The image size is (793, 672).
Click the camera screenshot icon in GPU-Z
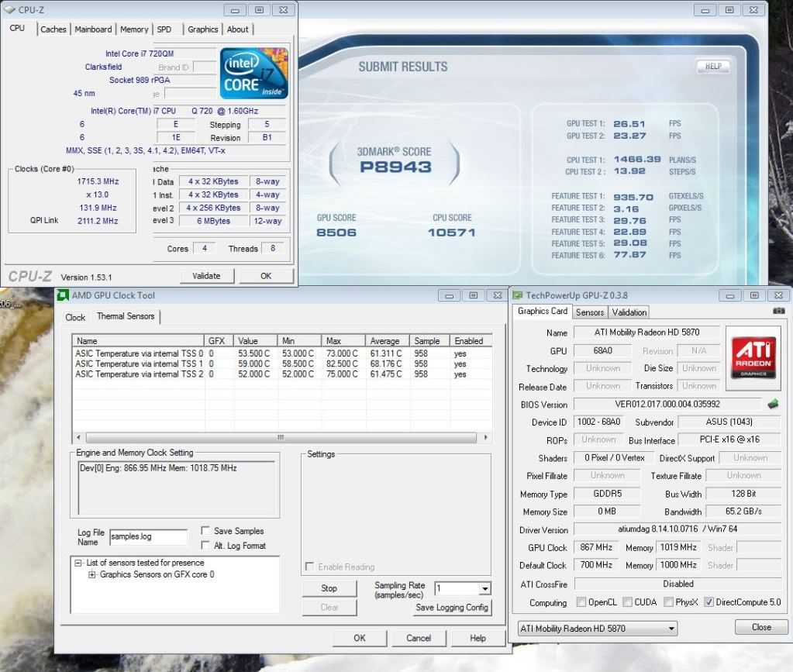[x=779, y=311]
